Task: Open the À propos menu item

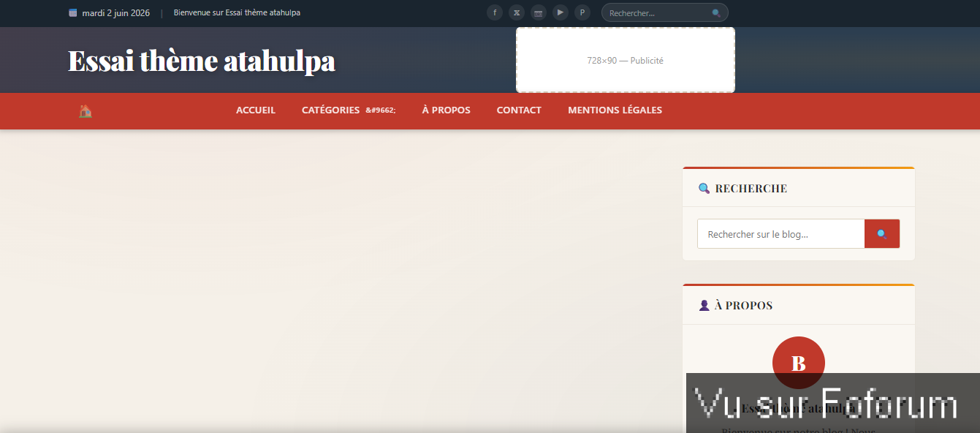Action: (447, 110)
